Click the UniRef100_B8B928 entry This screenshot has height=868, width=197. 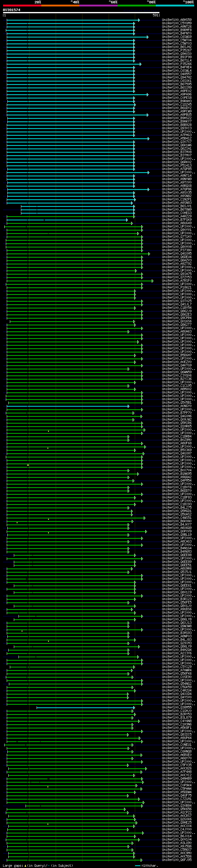pos(177,125)
